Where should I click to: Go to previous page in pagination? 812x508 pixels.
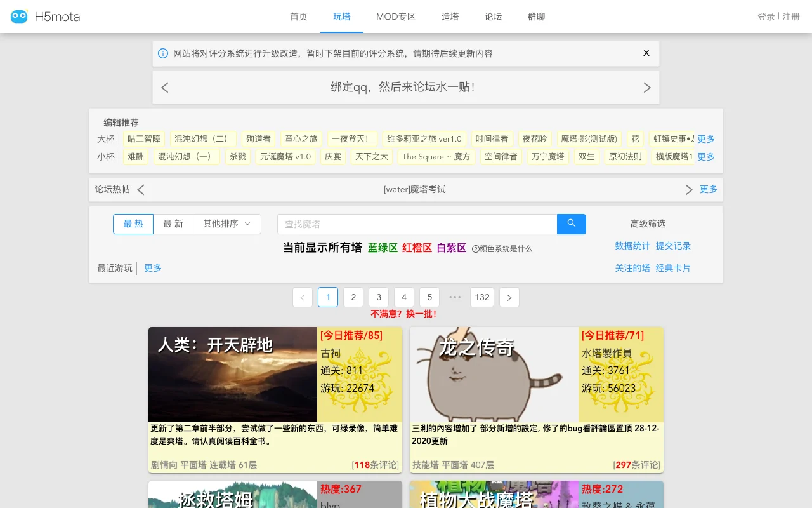point(303,297)
